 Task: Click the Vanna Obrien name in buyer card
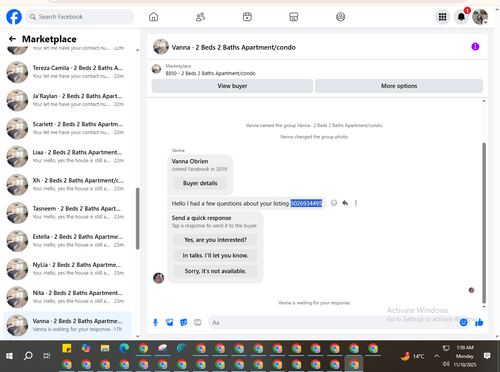coord(190,161)
